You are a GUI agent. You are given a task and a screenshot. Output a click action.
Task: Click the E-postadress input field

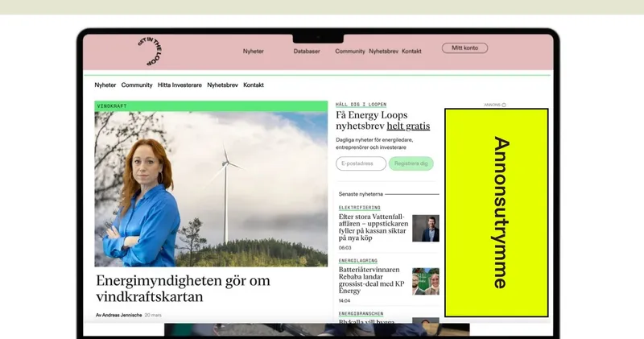coord(361,163)
